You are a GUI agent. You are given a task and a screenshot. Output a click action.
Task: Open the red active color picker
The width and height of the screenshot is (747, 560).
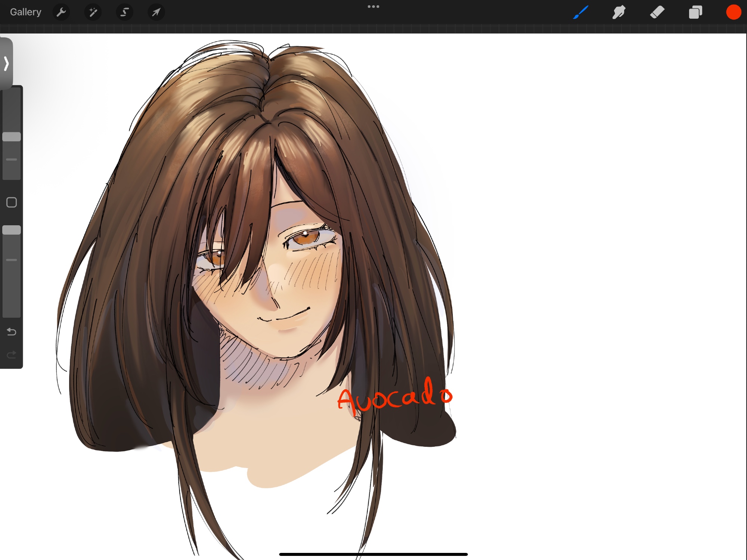coord(733,12)
